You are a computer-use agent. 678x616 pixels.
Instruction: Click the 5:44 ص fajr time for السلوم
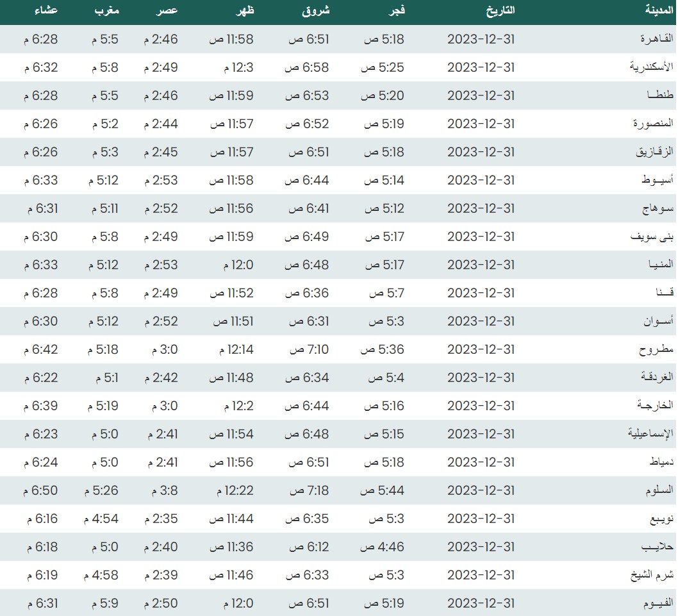pos(383,491)
